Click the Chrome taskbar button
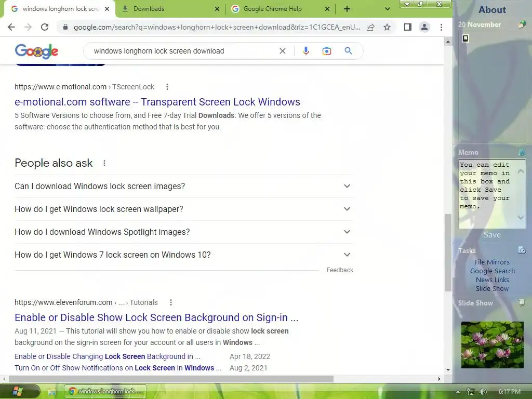Image resolution: width=532 pixels, height=399 pixels. [x=105, y=392]
